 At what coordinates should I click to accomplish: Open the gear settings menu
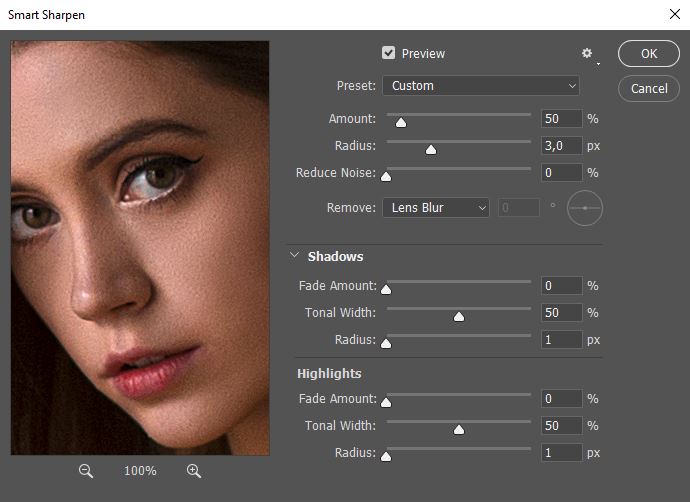click(587, 54)
